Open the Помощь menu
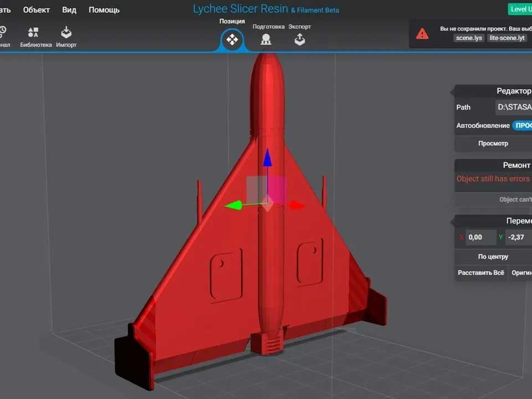Screen dimensions: 532x399 click(103, 9)
